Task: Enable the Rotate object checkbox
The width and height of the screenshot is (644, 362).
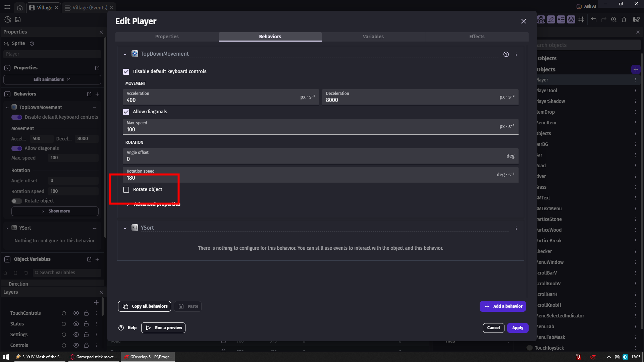Action: click(126, 190)
